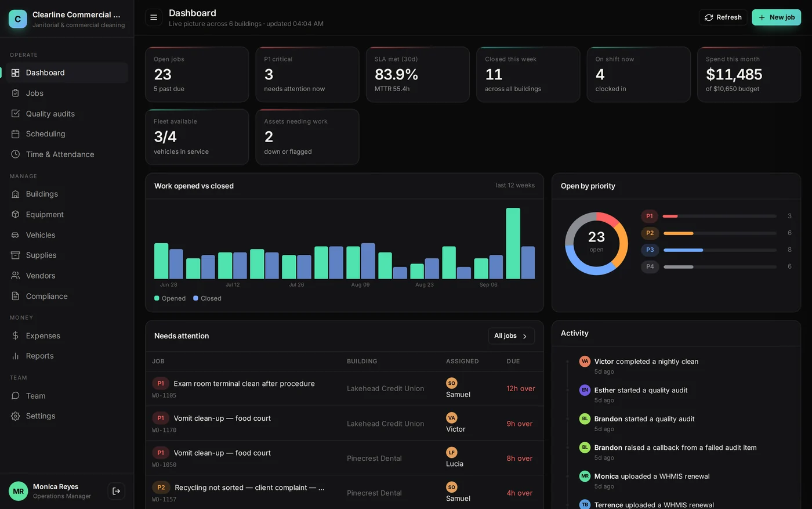Image resolution: width=812 pixels, height=509 pixels.
Task: Click Monica Reyes MR avatar in sidebar footer
Action: (x=19, y=491)
